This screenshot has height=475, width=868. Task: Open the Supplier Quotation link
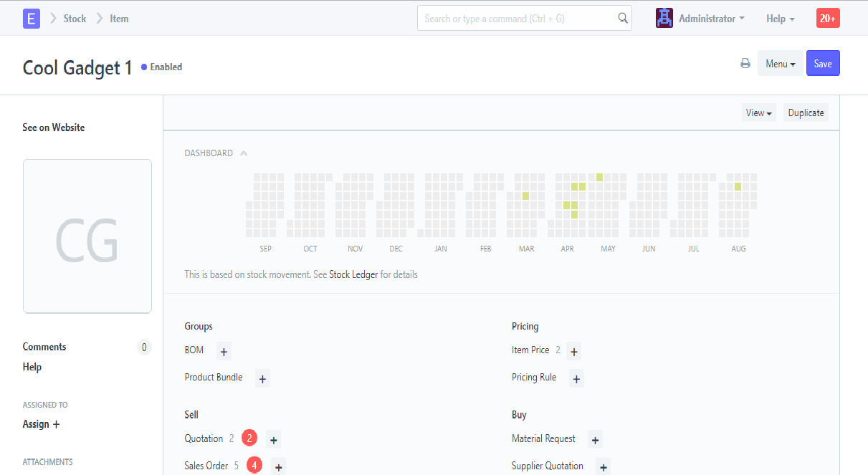(x=548, y=466)
